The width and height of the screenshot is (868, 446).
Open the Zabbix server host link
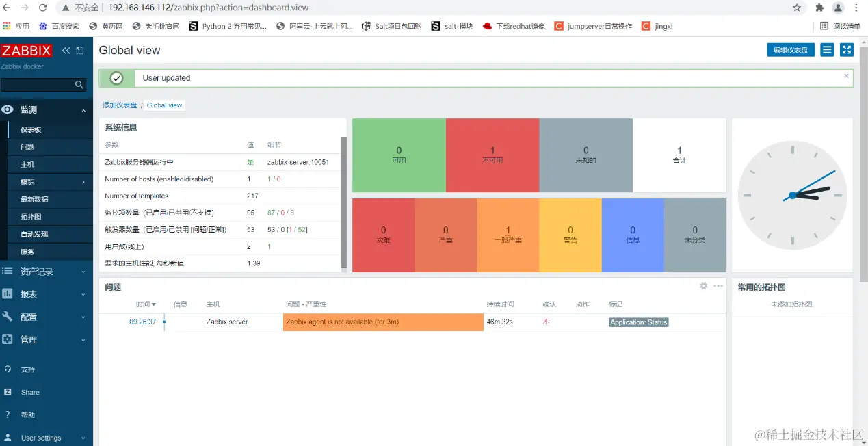227,322
